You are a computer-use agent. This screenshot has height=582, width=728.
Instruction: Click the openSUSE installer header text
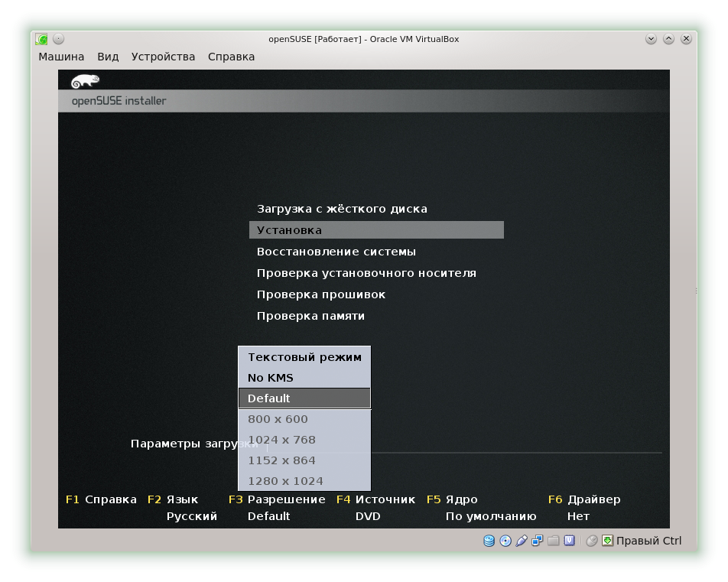119,101
